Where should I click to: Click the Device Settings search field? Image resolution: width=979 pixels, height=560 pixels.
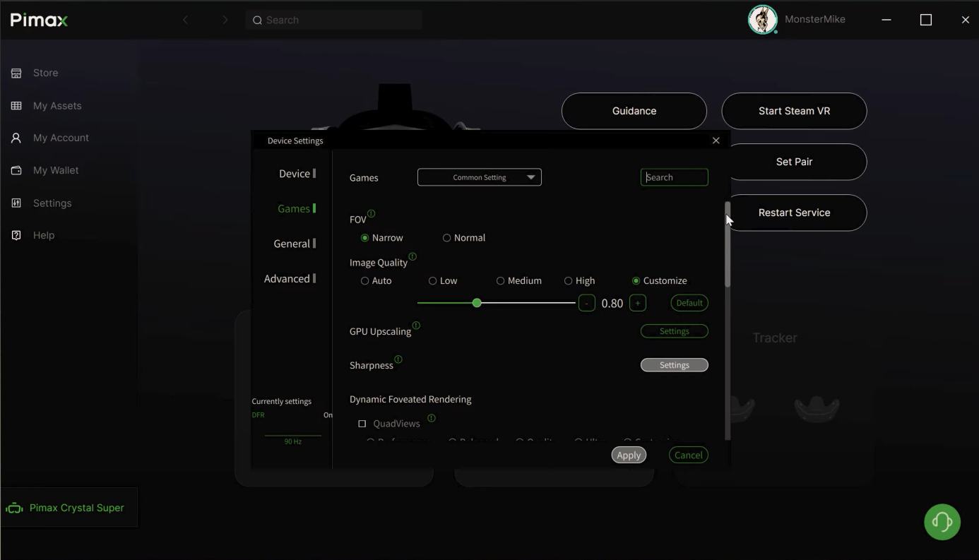(674, 177)
